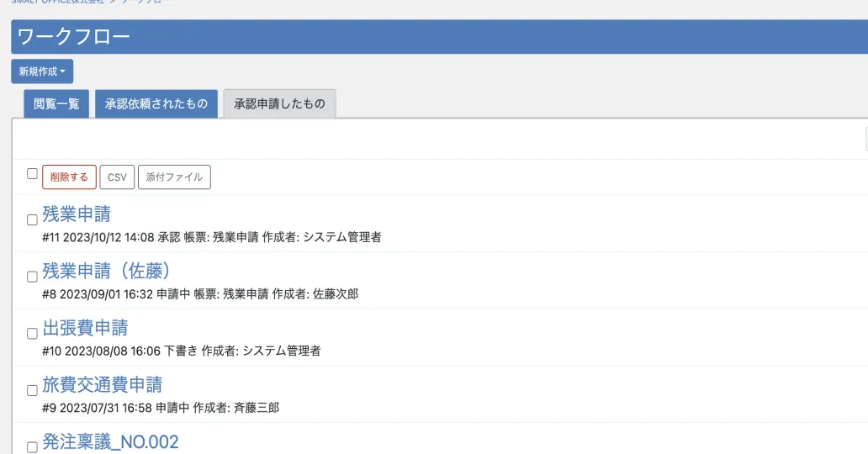Mark the 旅費交通費申請 checkbox
This screenshot has width=868, height=454.
click(x=32, y=391)
